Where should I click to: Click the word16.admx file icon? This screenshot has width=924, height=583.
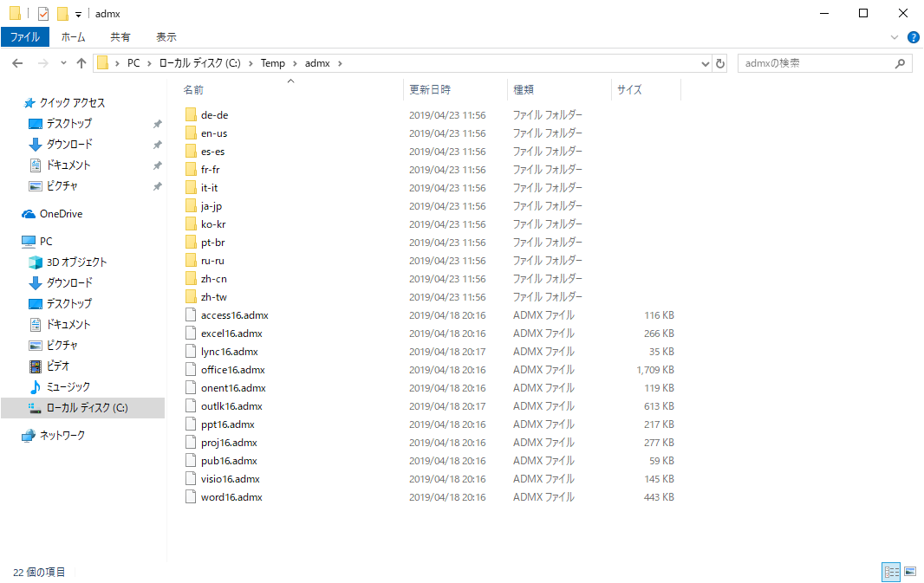coord(191,496)
